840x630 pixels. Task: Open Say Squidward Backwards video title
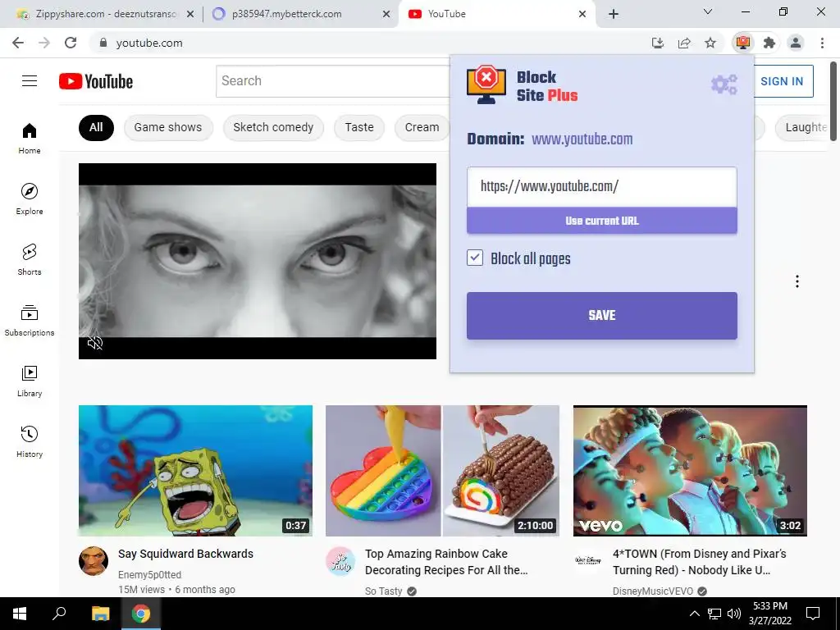coord(185,554)
